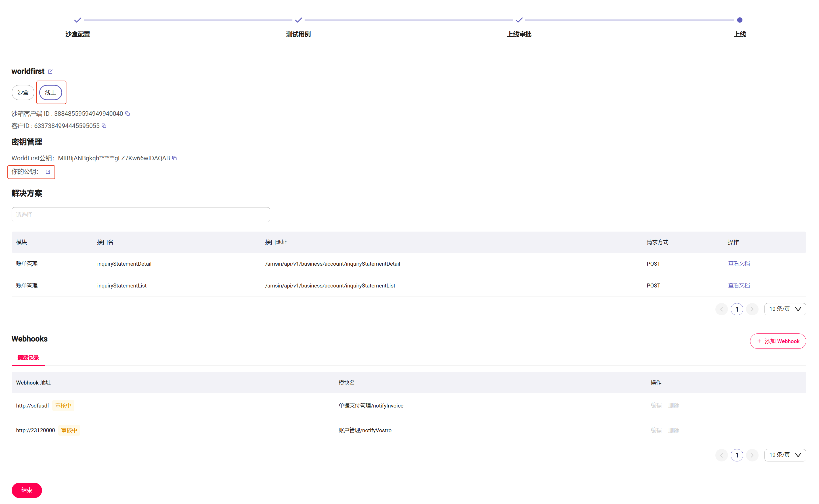819x504 pixels.
Task: View docs for inquiryStatementDetail
Action: (739, 264)
